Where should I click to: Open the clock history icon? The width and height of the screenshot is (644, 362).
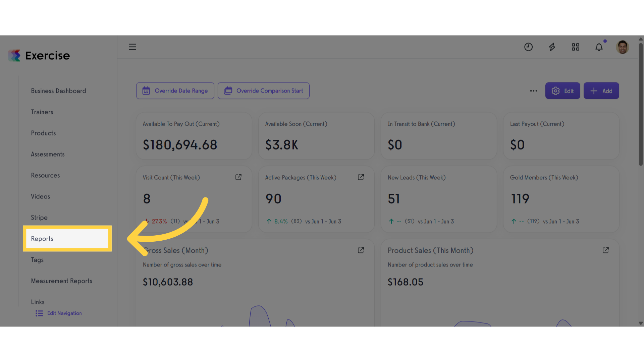click(528, 47)
